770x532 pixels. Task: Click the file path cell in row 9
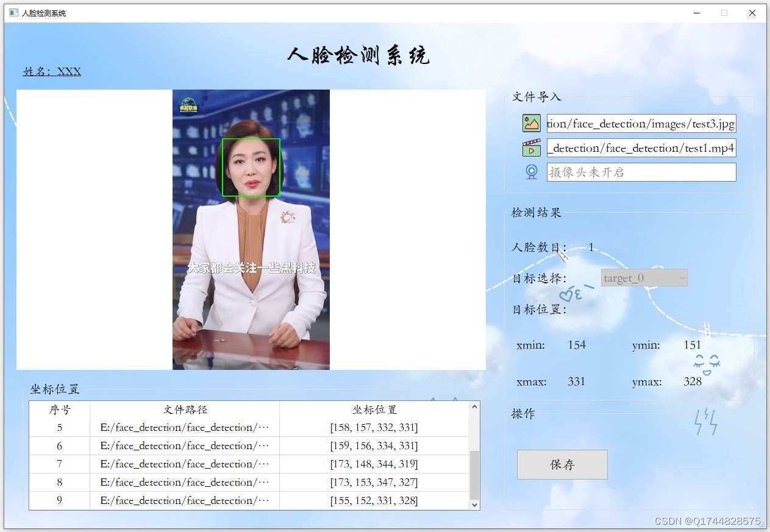[185, 501]
